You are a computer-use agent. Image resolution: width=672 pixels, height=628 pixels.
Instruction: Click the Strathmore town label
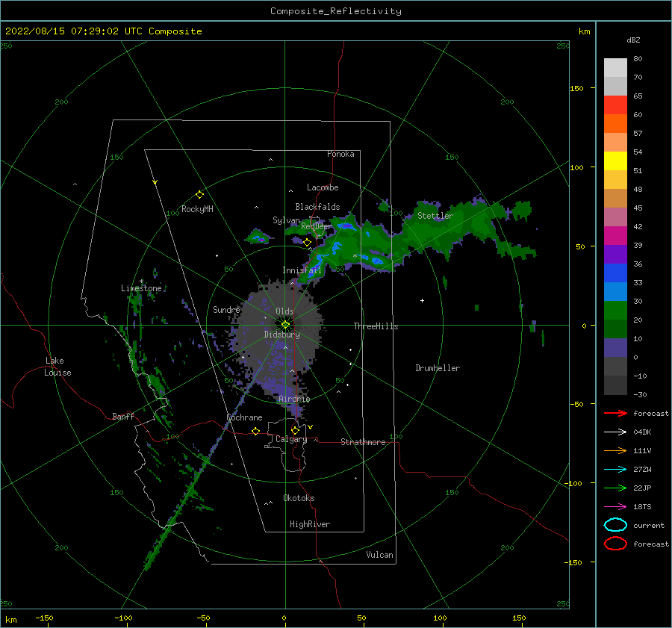(x=363, y=442)
